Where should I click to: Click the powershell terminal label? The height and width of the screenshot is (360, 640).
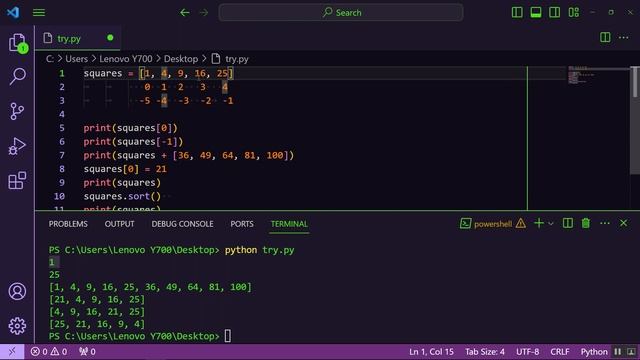[x=493, y=224]
